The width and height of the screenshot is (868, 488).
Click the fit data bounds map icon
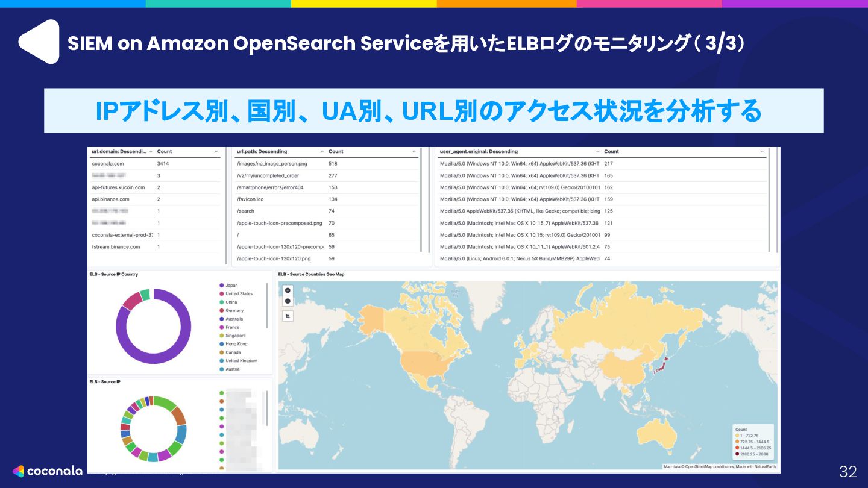point(288,316)
